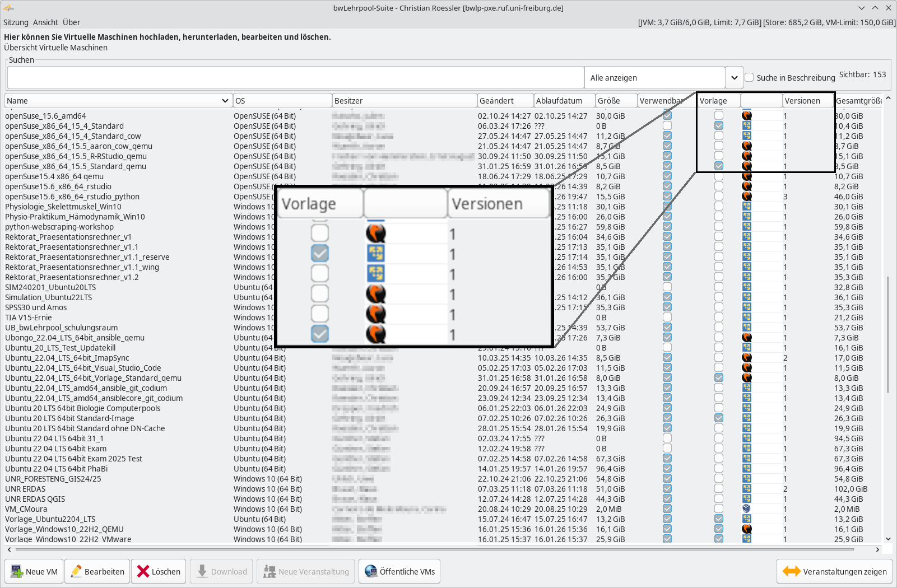
Task: Open the Sitzung menu
Action: 16,22
